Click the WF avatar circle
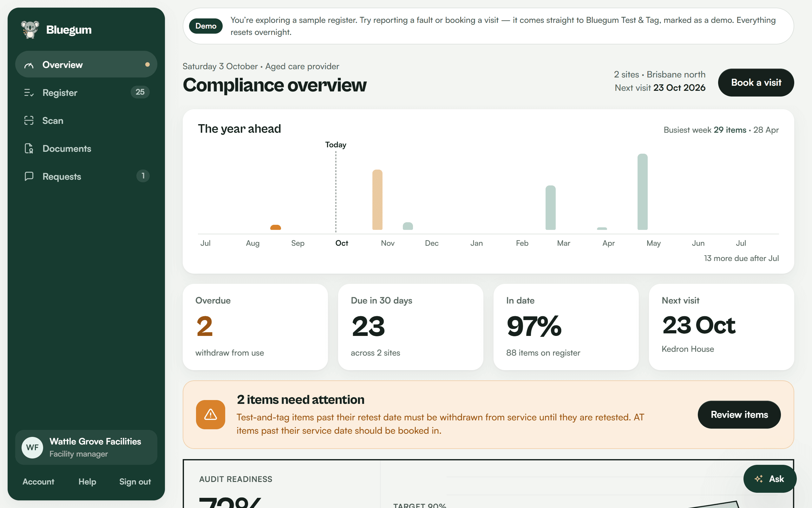This screenshot has height=508, width=812. (32, 447)
